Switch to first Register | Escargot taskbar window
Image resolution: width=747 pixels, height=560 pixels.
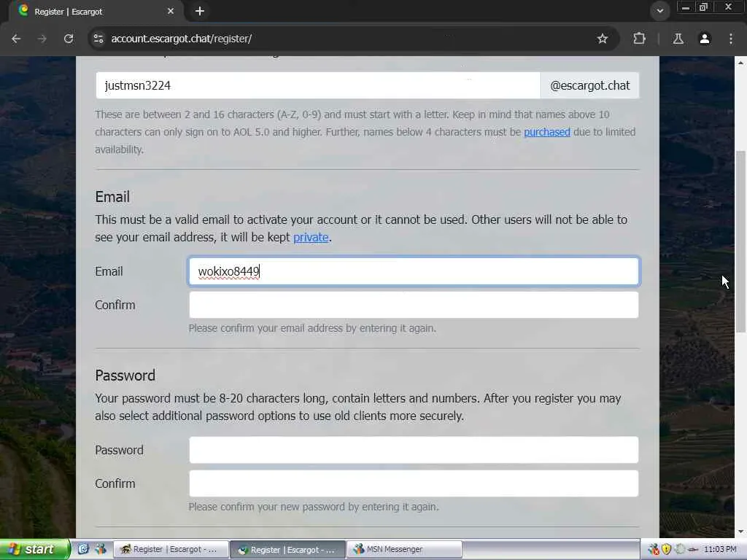coord(171,550)
